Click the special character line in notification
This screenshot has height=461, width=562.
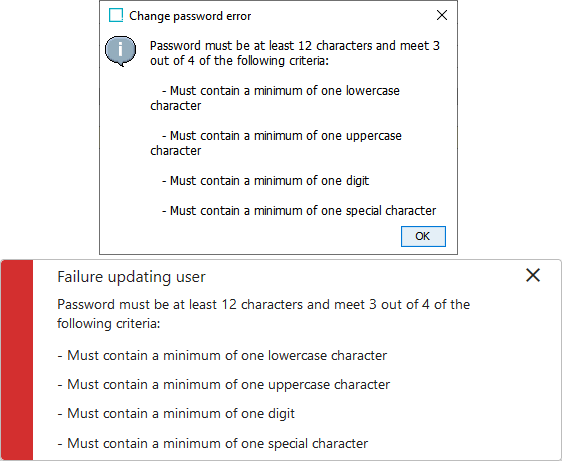click(x=213, y=444)
